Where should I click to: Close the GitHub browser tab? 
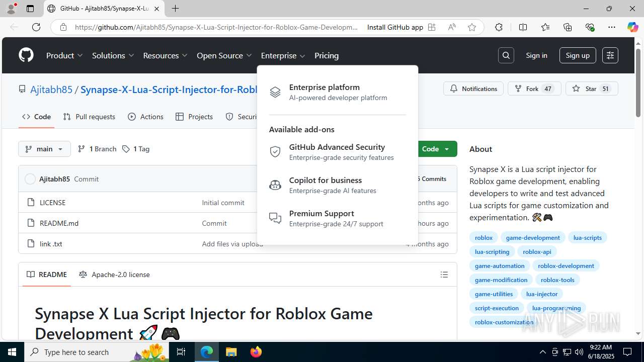(157, 9)
